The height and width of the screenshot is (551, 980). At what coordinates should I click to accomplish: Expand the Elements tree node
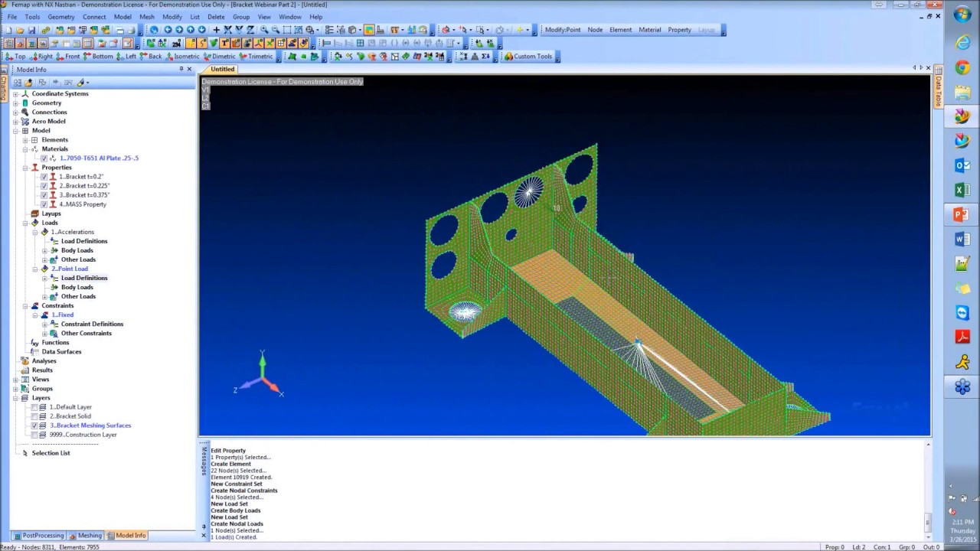(x=24, y=140)
